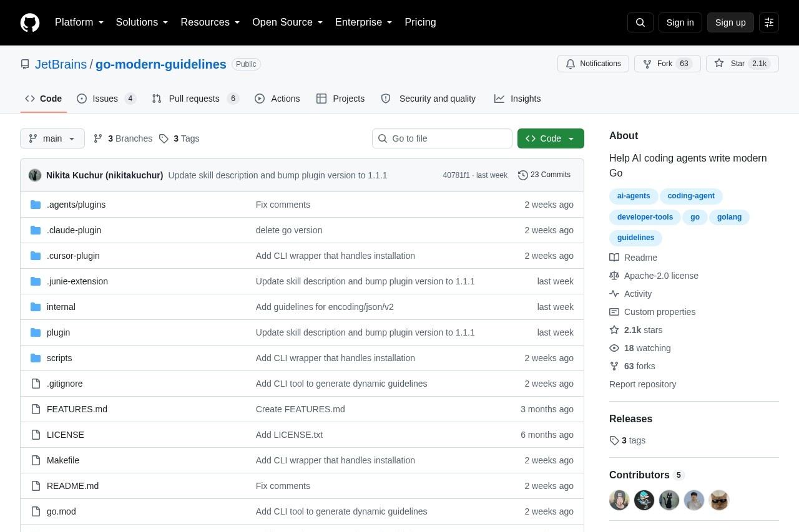Click the .cursor-plugin folder icon
The height and width of the screenshot is (532, 799).
36,256
